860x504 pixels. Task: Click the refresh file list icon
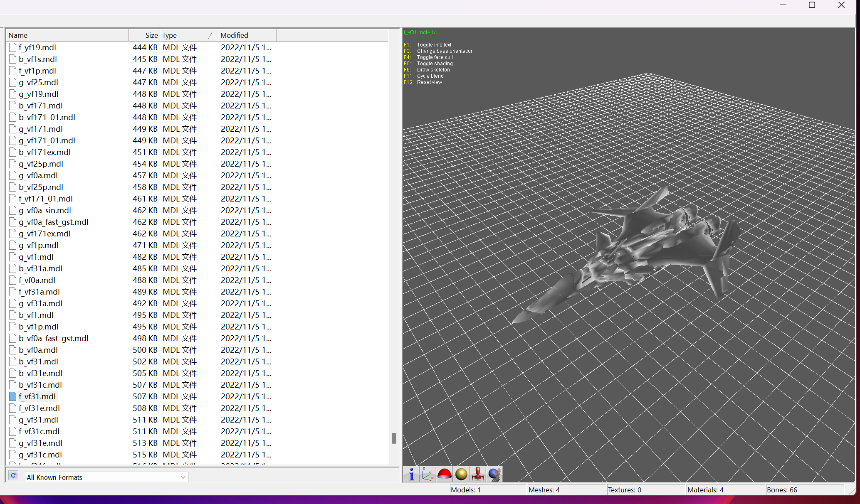[x=13, y=476]
